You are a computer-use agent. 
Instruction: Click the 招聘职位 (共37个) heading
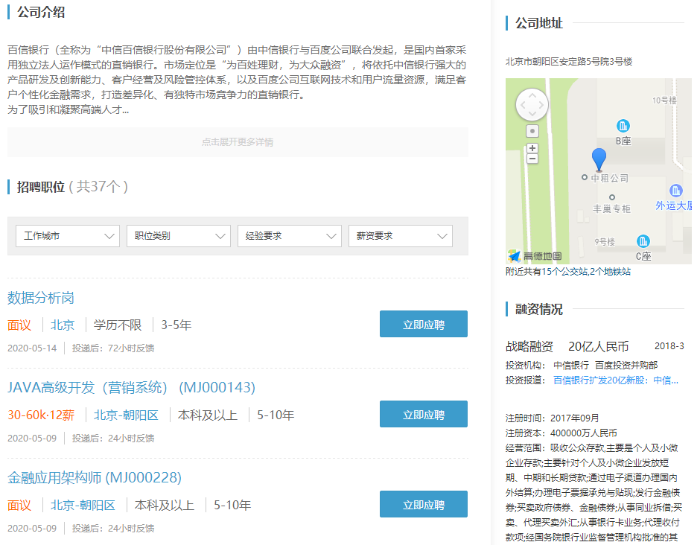tap(72, 187)
